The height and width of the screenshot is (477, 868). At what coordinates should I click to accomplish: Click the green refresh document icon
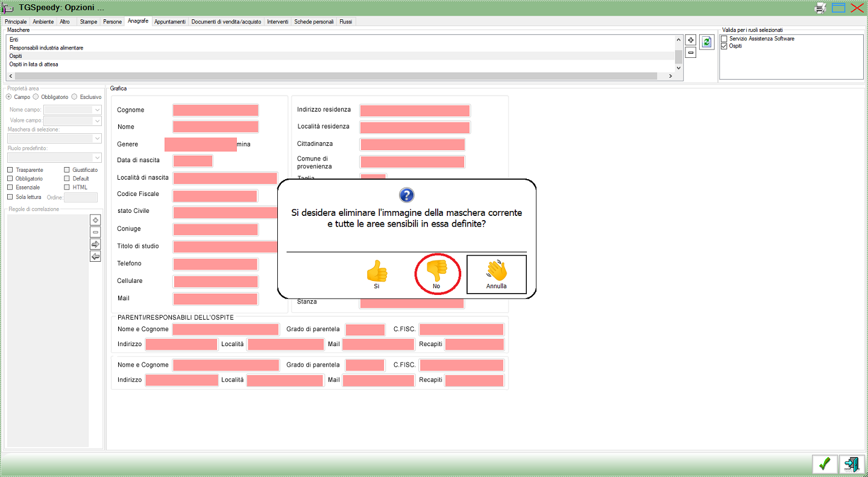point(706,42)
